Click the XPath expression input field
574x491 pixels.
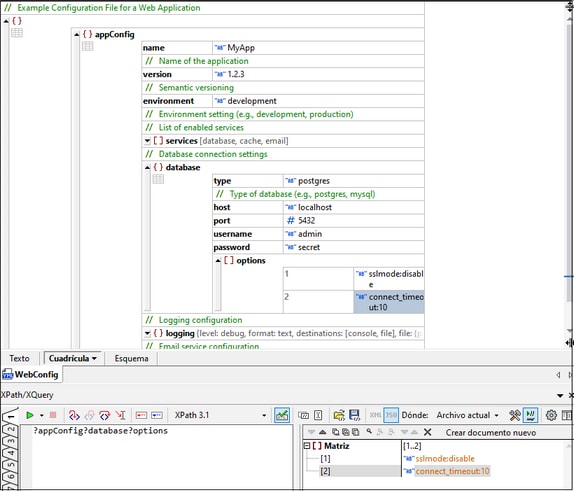161,456
